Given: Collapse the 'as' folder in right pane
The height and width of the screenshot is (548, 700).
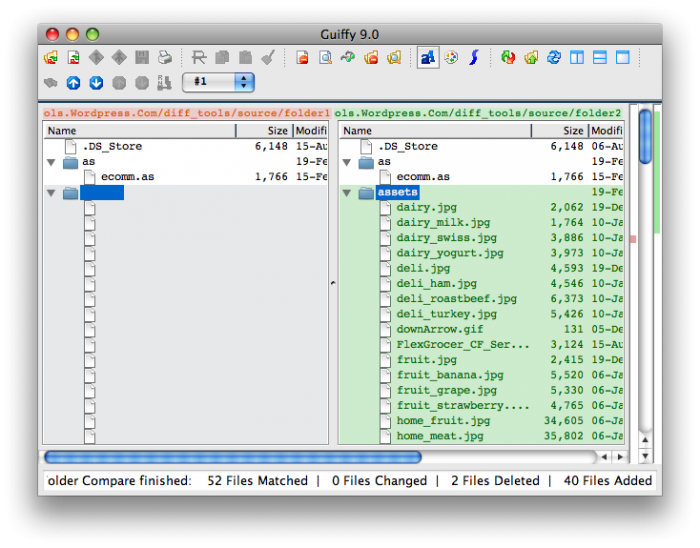Looking at the screenshot, I should click(x=347, y=162).
